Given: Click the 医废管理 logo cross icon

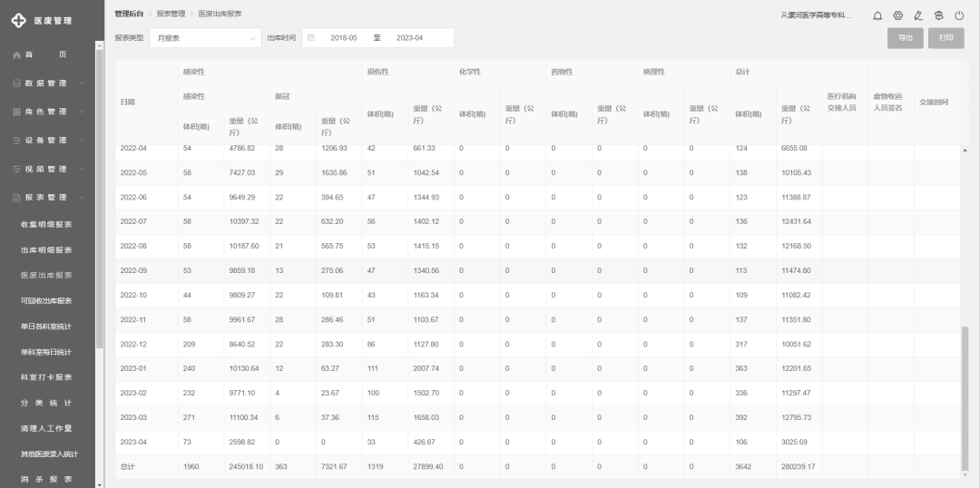Looking at the screenshot, I should [x=18, y=20].
